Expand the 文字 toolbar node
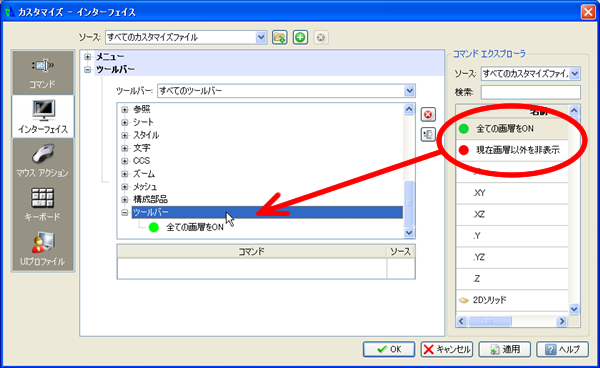Screen dimensions: 600x368 pyautogui.click(x=125, y=148)
